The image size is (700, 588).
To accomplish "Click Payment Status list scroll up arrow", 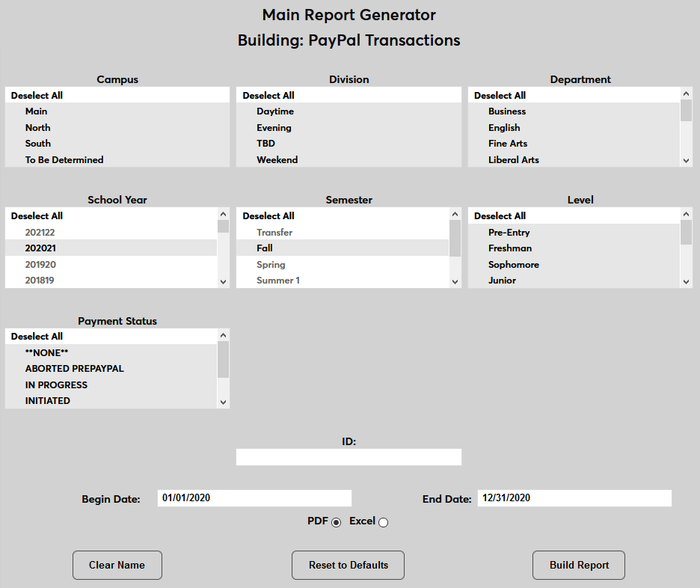I will [x=223, y=335].
